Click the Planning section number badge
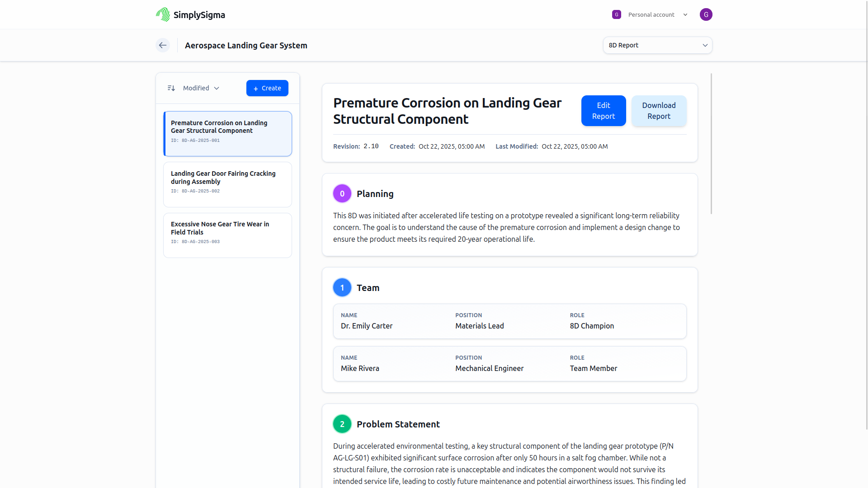 click(342, 193)
